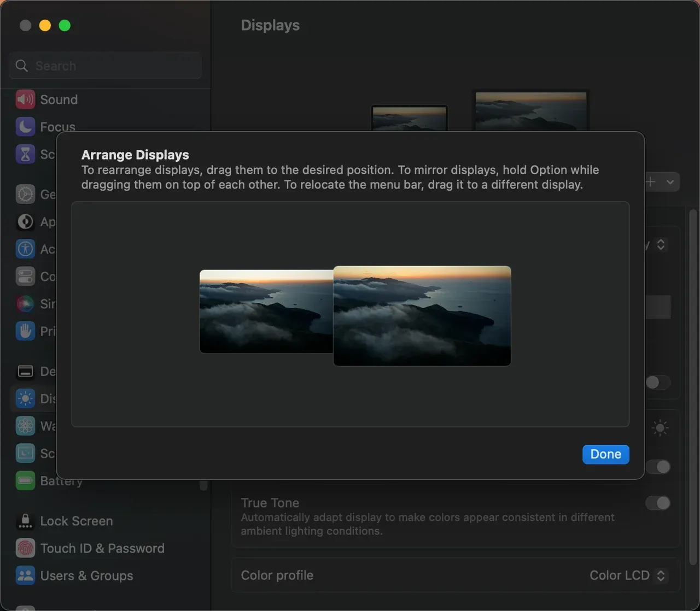Select the Screen Time hourglass icon
This screenshot has height=611, width=700.
coord(25,154)
